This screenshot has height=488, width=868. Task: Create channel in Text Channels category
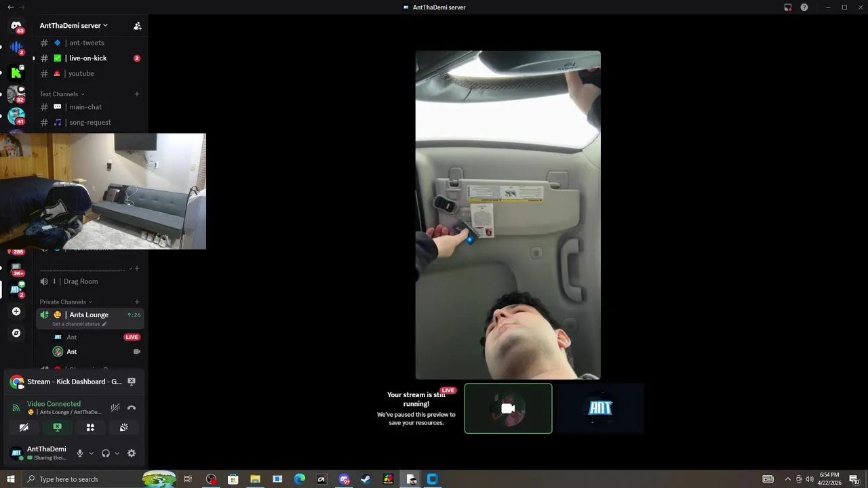(137, 94)
